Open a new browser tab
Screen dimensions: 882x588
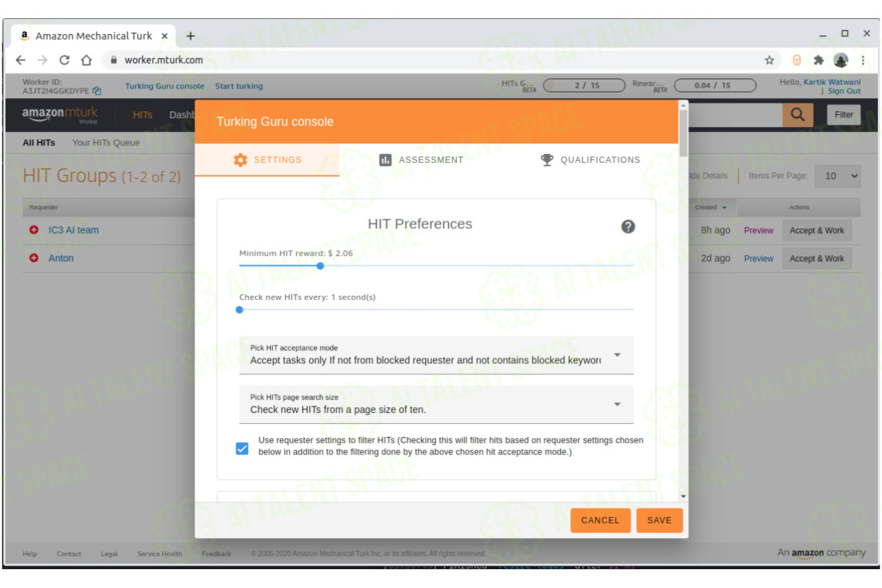coord(191,36)
